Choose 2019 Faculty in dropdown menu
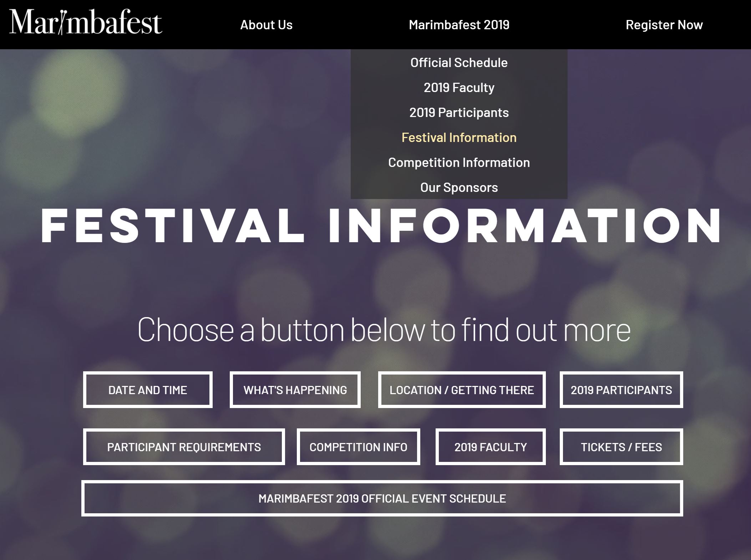The image size is (751, 560). 459,87
